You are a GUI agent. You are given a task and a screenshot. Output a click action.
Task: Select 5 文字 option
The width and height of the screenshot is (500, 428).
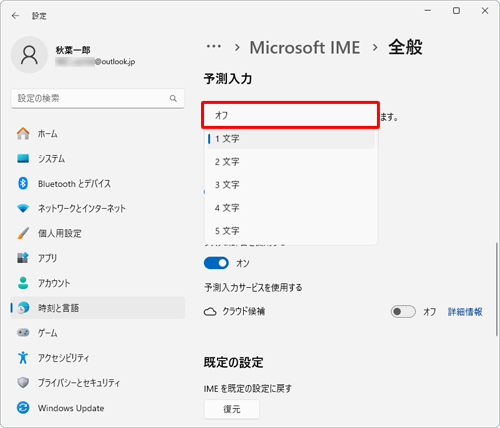pyautogui.click(x=291, y=231)
